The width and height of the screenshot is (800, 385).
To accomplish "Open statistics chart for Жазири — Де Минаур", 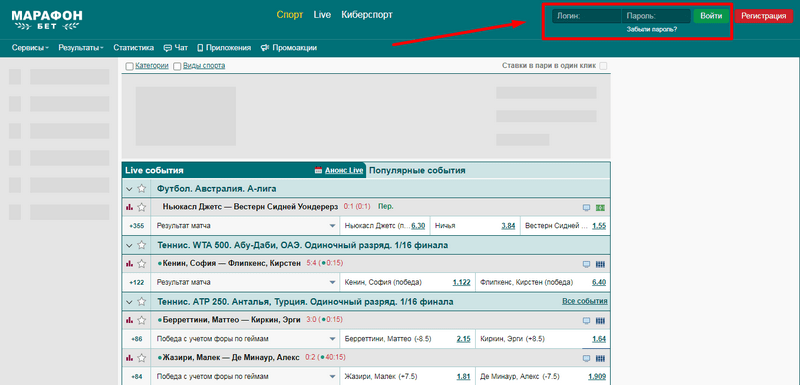I will [x=129, y=358].
